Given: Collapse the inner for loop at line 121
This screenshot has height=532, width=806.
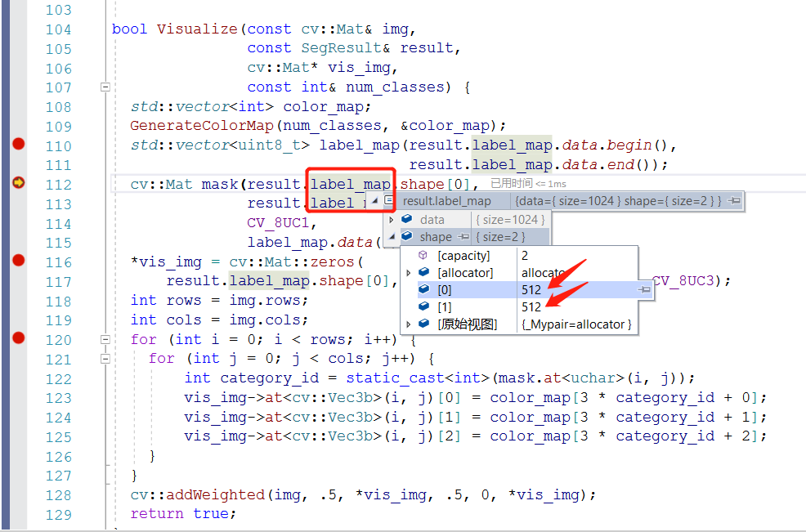Looking at the screenshot, I should 105,359.
